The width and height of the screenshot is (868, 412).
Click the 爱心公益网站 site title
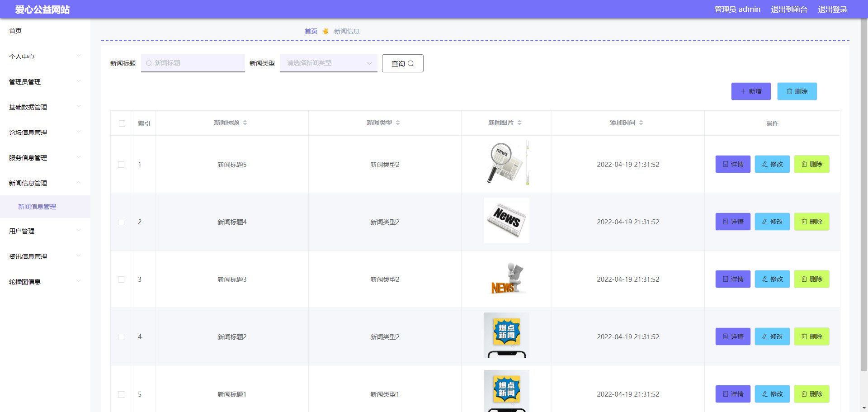(x=42, y=9)
